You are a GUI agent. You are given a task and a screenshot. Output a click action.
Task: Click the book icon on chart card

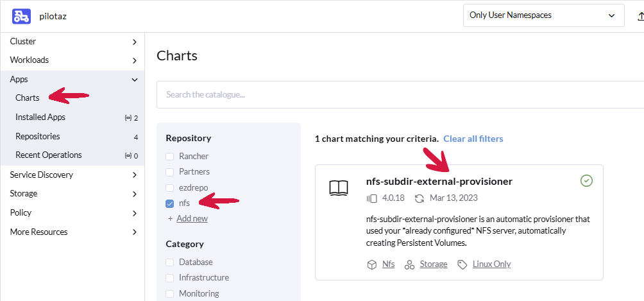click(x=339, y=187)
